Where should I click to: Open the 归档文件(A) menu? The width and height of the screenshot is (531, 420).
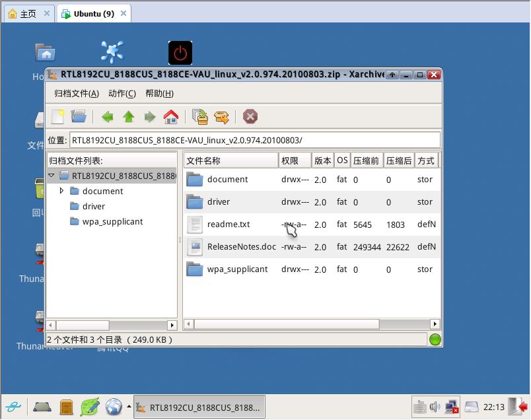(77, 94)
